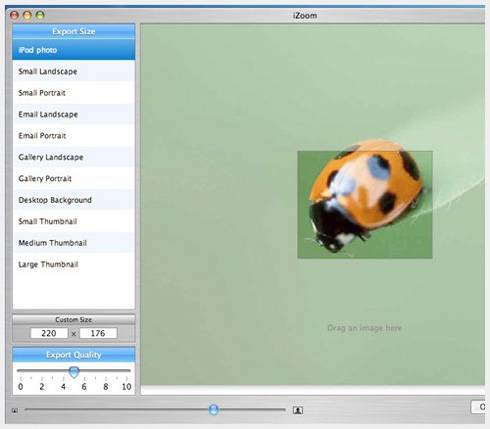This screenshot has height=429, width=490.
Task: Select Large Thumbnail preset
Action: click(x=74, y=264)
